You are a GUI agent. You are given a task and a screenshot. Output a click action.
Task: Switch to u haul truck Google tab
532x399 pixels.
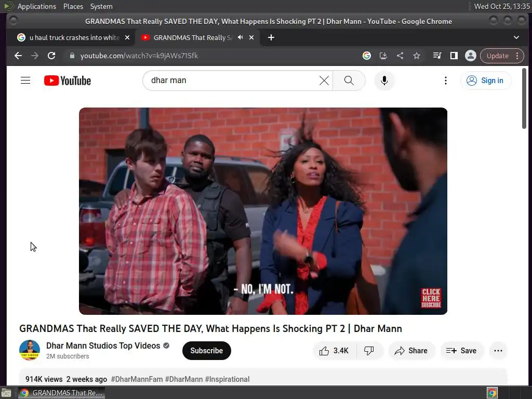click(74, 37)
